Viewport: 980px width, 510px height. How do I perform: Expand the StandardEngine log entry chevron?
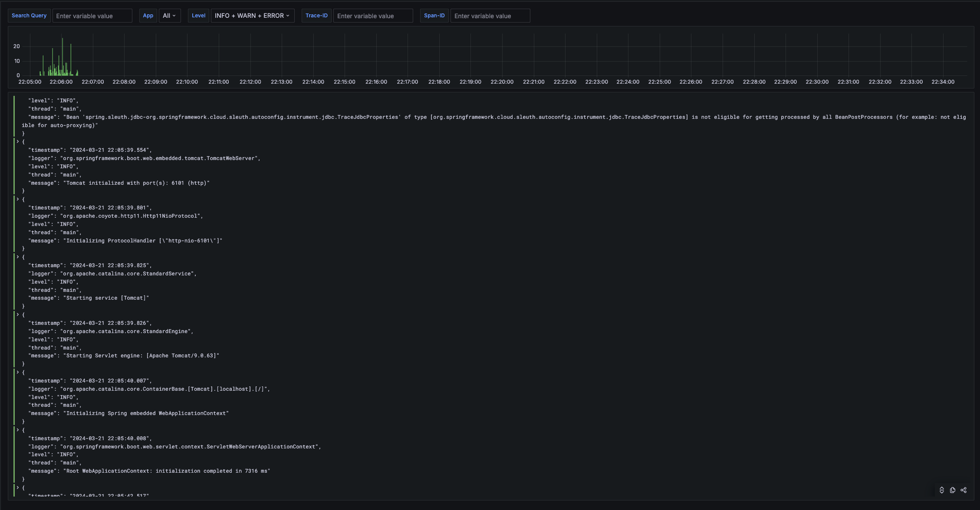coord(18,314)
